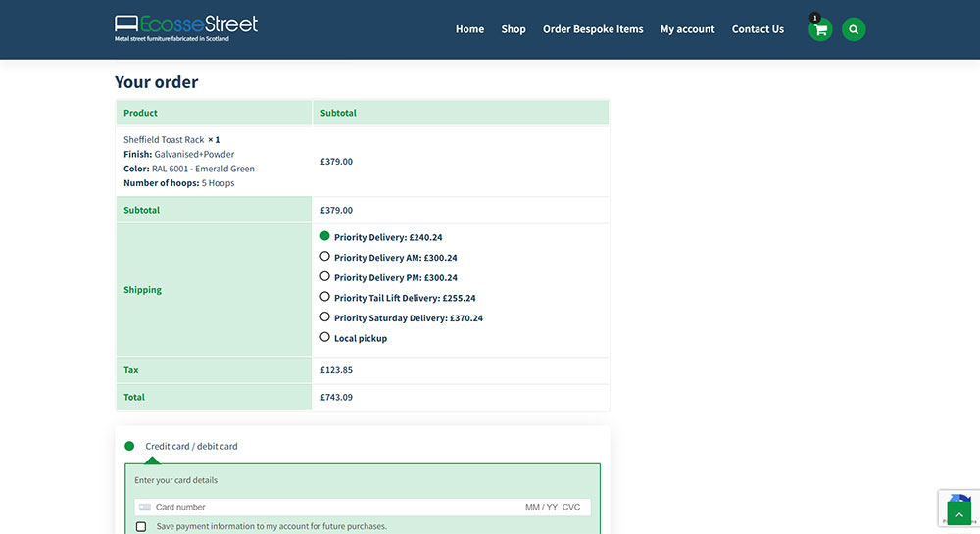Click the Tax row label
Viewport: 980px width, 534px height.
130,370
